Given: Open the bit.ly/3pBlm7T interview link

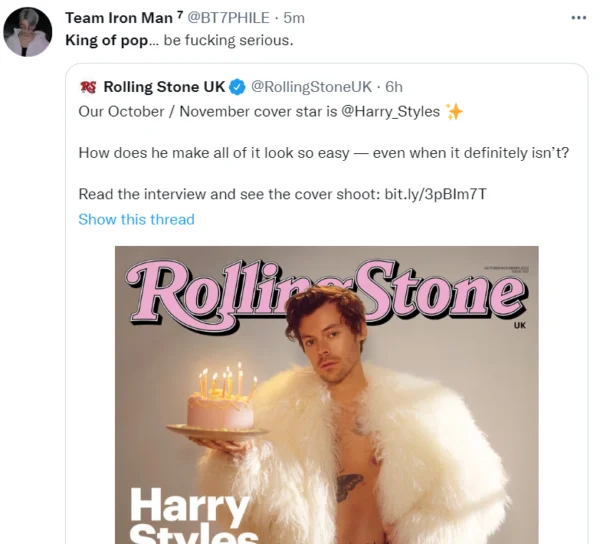Looking at the screenshot, I should pos(436,195).
